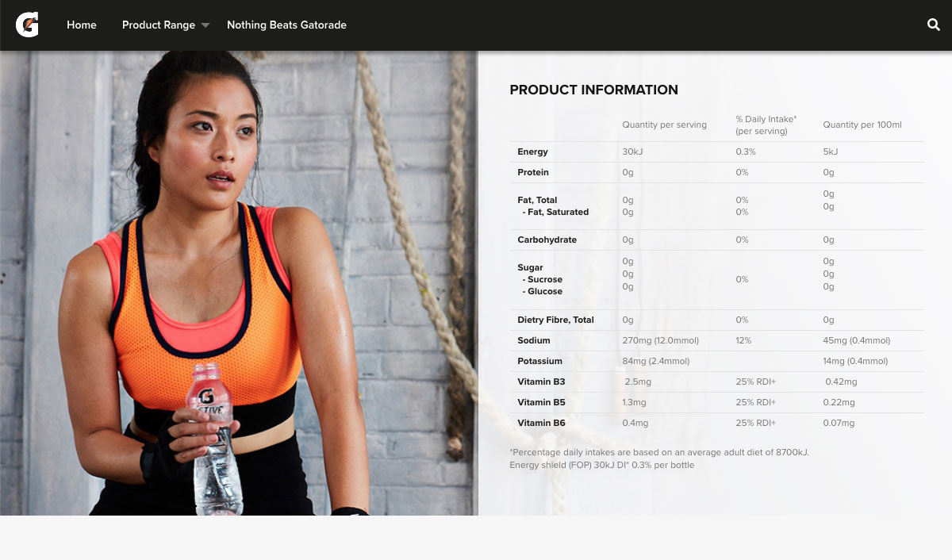Click the percentage daily intakes footnote text
The height and width of the screenshot is (560, 952).
click(659, 452)
